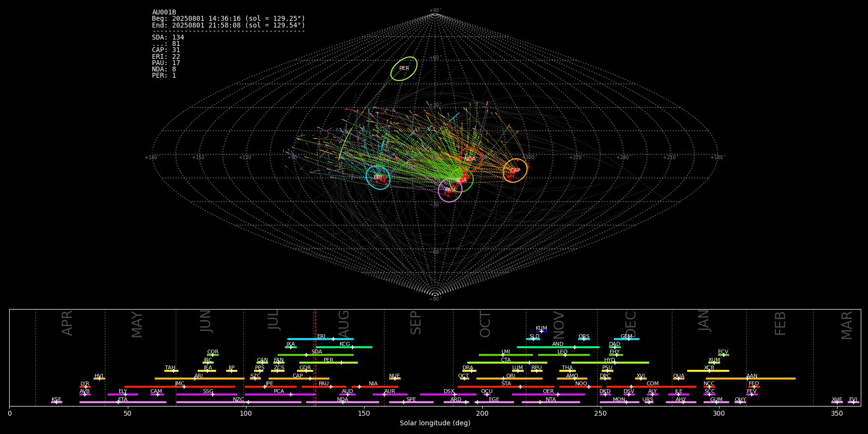
Task: Click the KUM shower bar label in timeline
Action: 542,328
